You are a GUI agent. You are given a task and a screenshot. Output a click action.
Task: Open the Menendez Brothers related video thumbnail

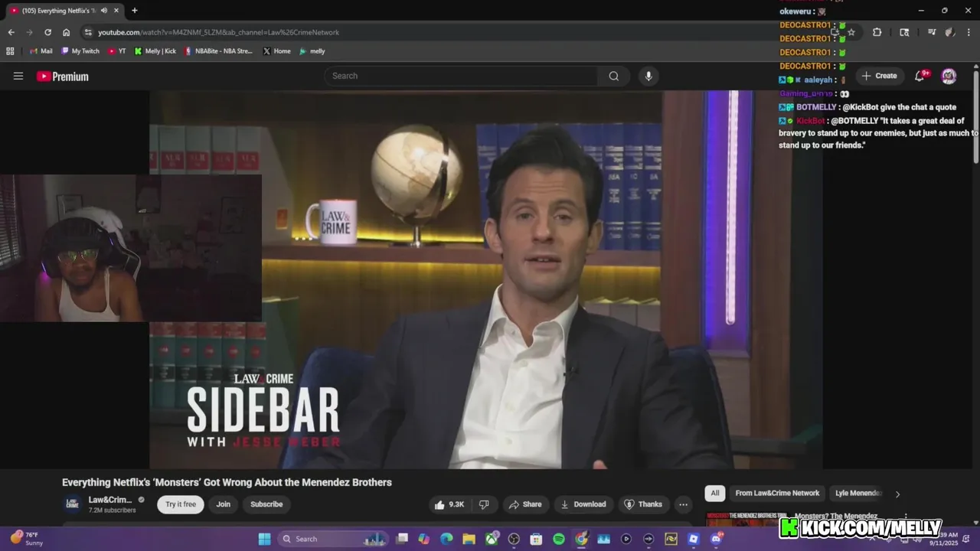747,520
